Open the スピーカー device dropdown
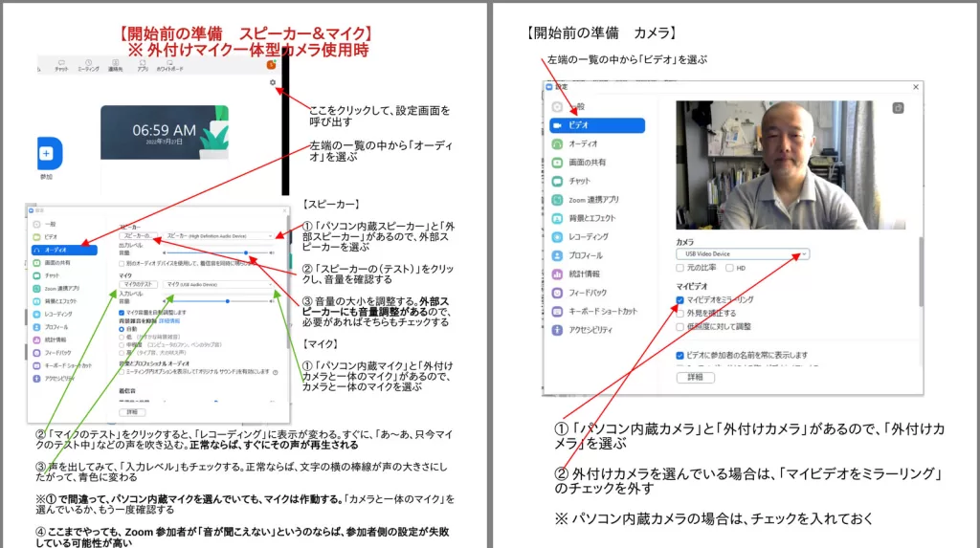 coord(219,236)
